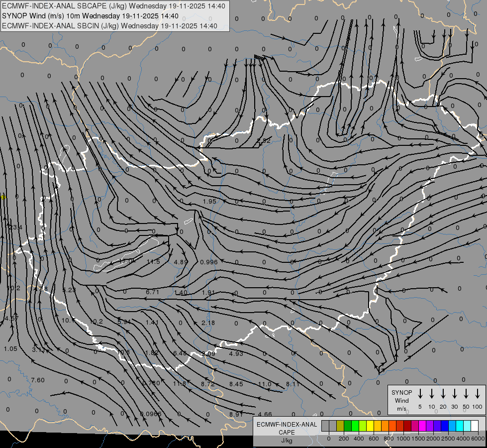Click the CAPE value 7.60 on map
This screenshot has height=448, width=487.
(x=38, y=380)
